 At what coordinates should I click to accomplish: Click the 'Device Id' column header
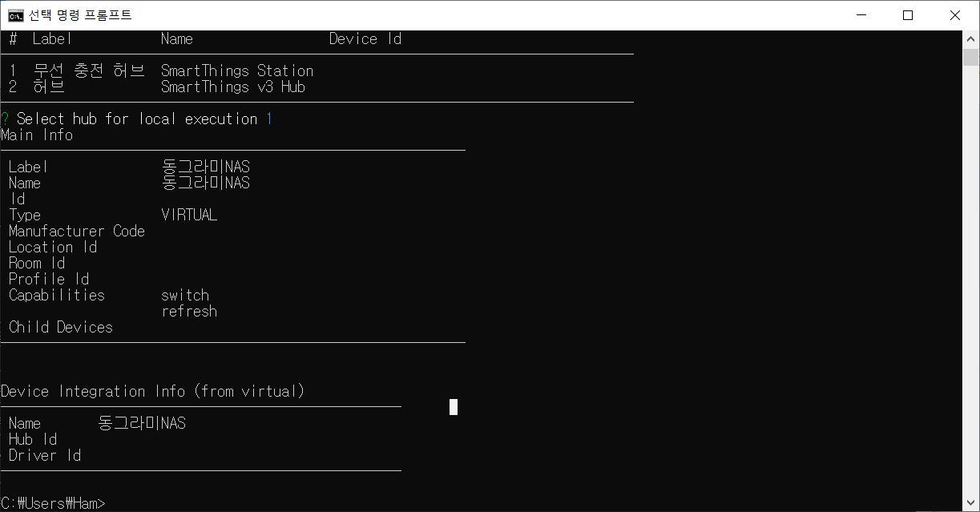(365, 38)
